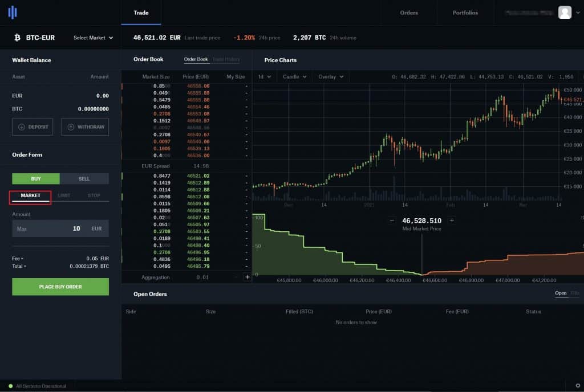
Task: Click PLACE BUY ORDER
Action: (x=60, y=287)
